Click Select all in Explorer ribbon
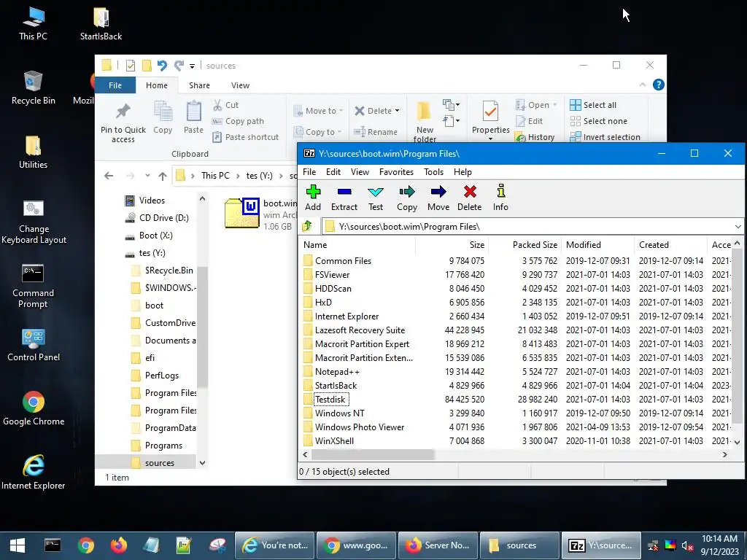Image resolution: width=747 pixels, height=560 pixels. 593,105
